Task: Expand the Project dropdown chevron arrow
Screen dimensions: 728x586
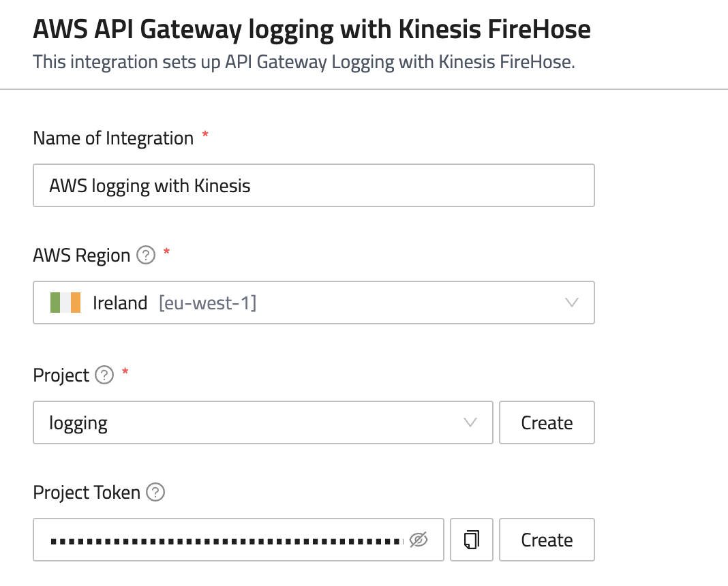Action: [x=470, y=422]
